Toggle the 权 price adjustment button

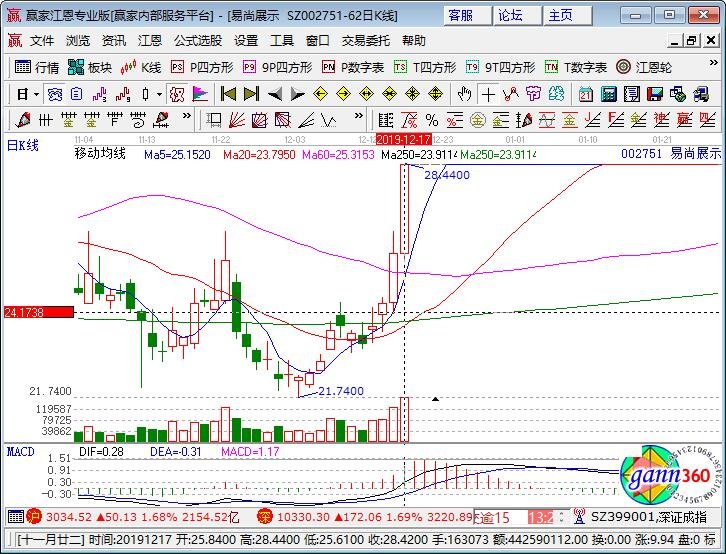tap(176, 95)
